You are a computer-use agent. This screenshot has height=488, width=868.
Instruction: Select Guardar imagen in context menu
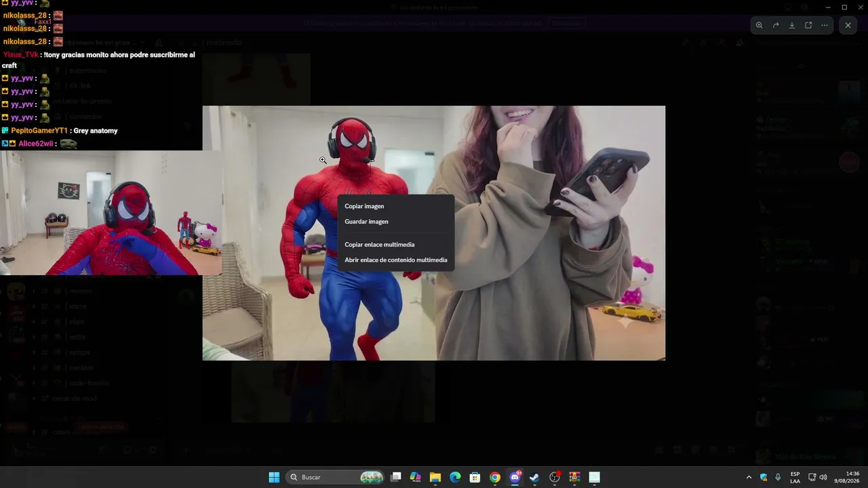[x=396, y=222]
